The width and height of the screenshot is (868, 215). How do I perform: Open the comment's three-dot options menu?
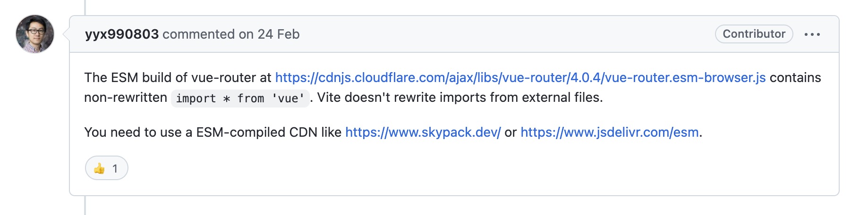click(x=812, y=34)
